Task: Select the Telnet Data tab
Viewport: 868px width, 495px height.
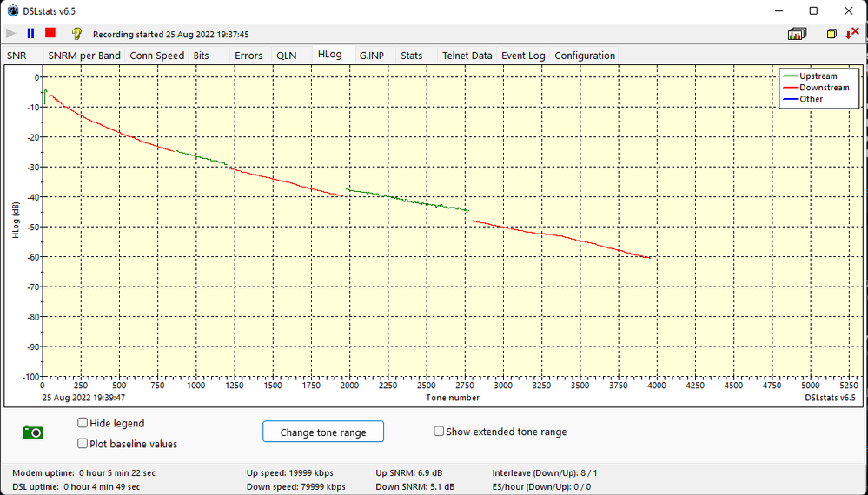Action: (467, 56)
